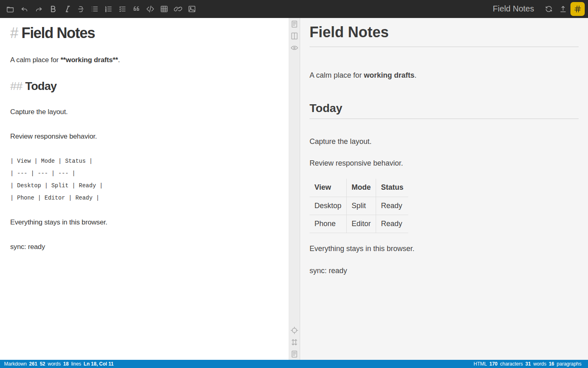Apply bold formatting
This screenshot has height=368, width=588.
53,9
